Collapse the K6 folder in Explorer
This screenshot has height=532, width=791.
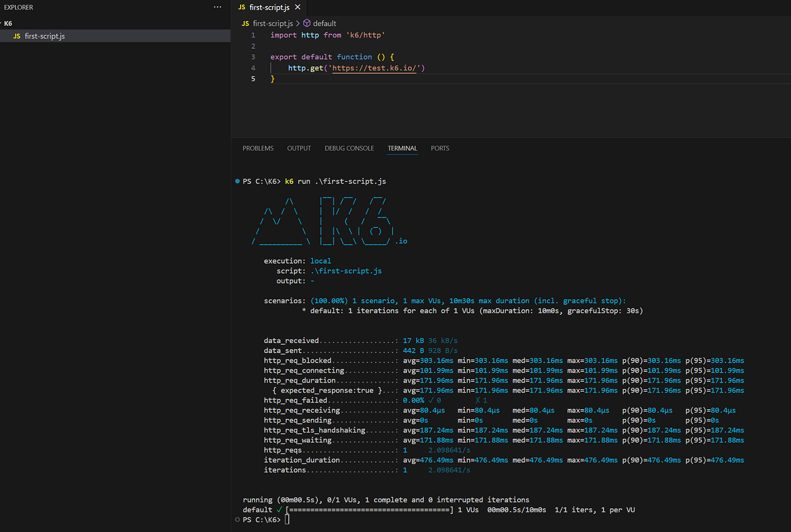coord(8,23)
